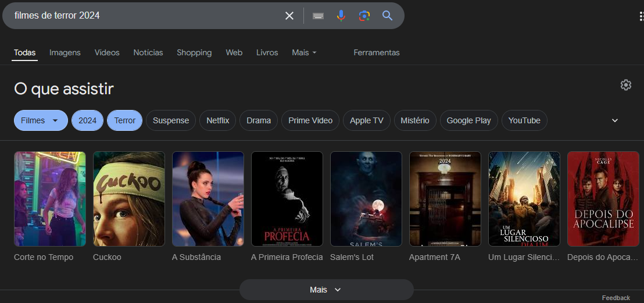Click the 'Cuckoo' title text
This screenshot has width=644, height=303.
(107, 258)
